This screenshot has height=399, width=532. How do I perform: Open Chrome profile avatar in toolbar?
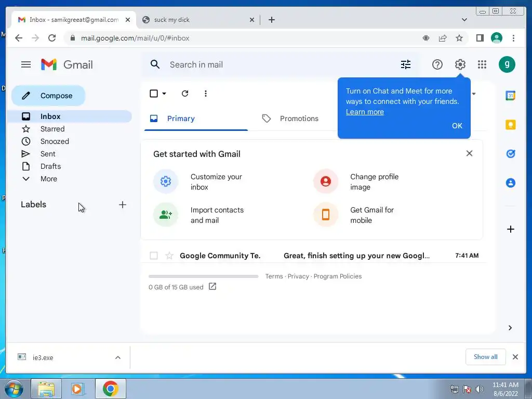tap(497, 38)
